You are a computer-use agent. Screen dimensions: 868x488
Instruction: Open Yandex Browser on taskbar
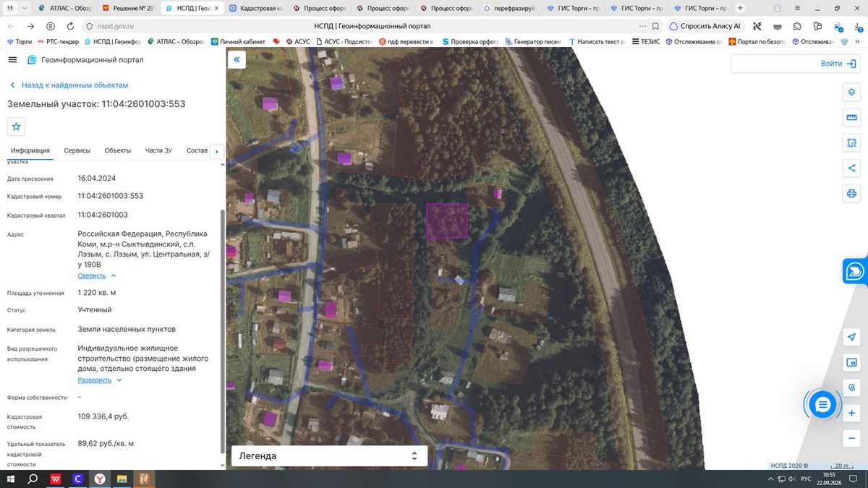pos(100,479)
